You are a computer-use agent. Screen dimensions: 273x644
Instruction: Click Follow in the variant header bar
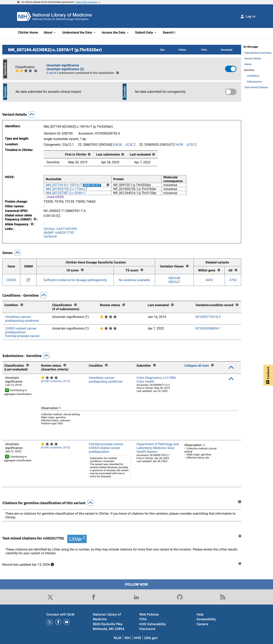click(182, 50)
